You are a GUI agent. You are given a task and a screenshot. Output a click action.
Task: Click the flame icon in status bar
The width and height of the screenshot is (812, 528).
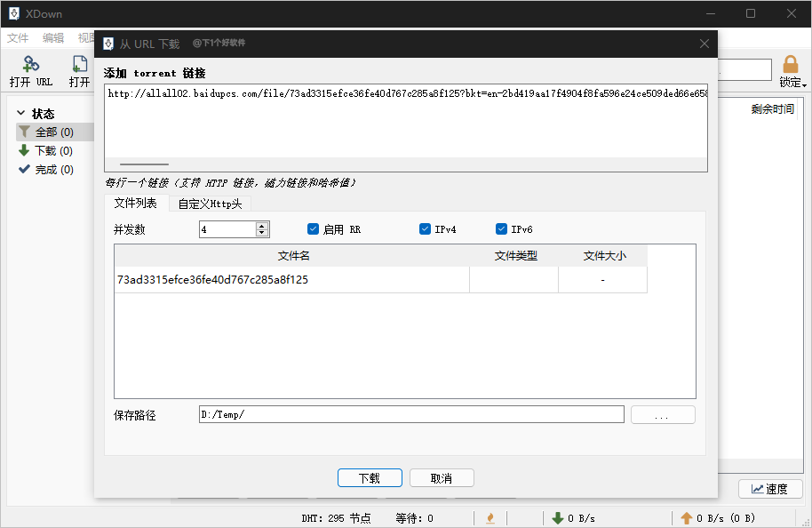(x=490, y=518)
